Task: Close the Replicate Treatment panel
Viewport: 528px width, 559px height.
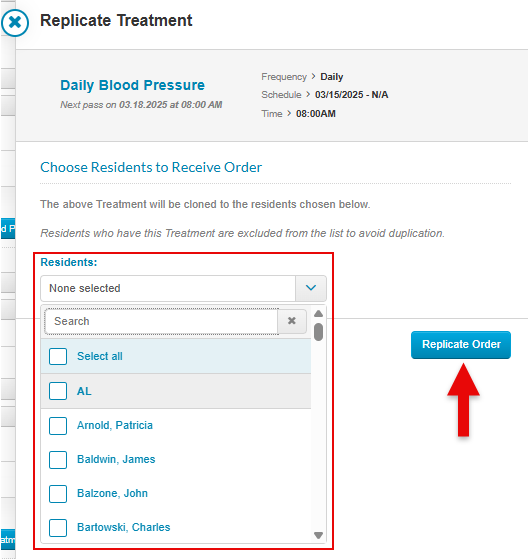Action: click(15, 23)
